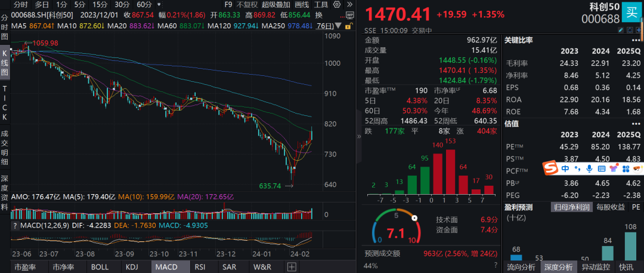Open 快讯 bottom tab

626,267
